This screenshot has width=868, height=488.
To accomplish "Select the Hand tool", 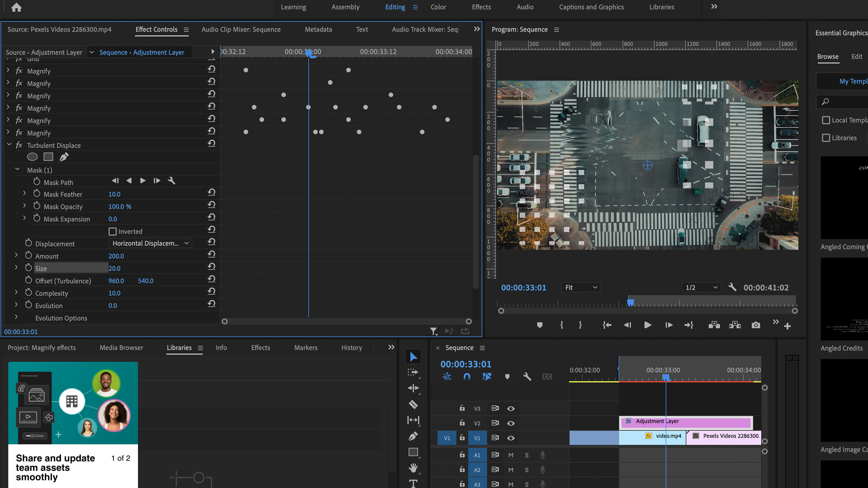I will 413,467.
